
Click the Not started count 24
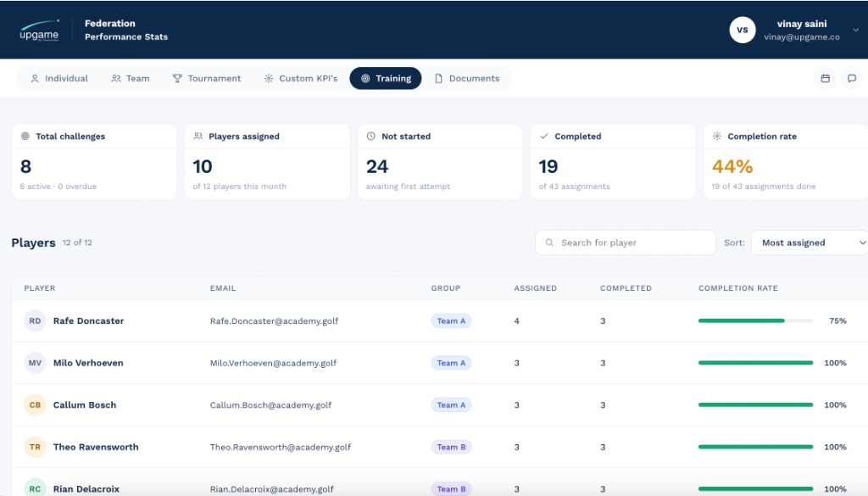point(377,167)
